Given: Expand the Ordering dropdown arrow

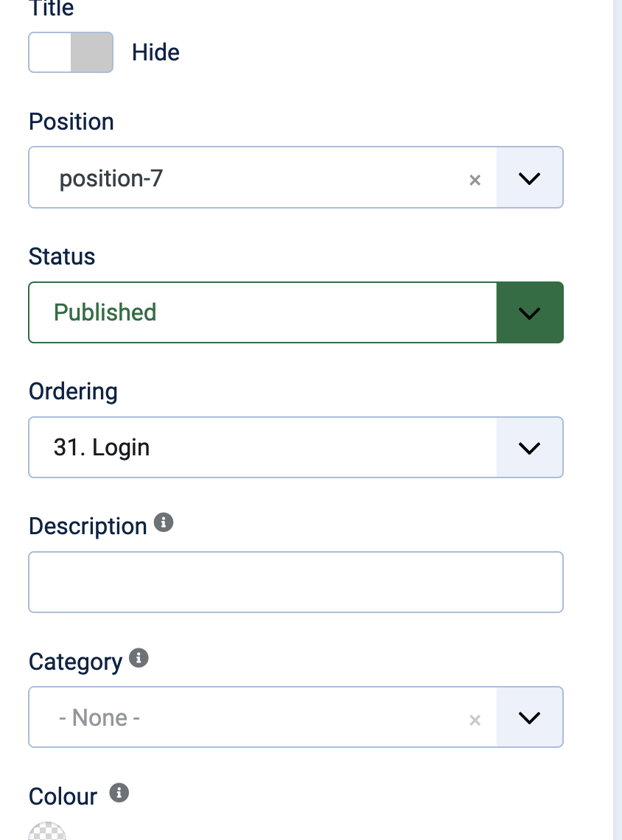Looking at the screenshot, I should tap(530, 447).
